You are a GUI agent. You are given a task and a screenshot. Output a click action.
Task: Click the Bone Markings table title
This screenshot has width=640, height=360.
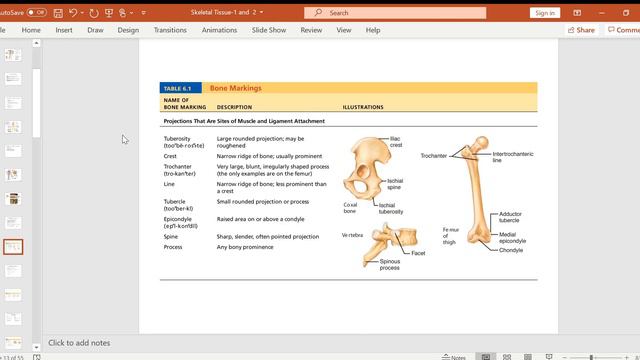point(236,88)
